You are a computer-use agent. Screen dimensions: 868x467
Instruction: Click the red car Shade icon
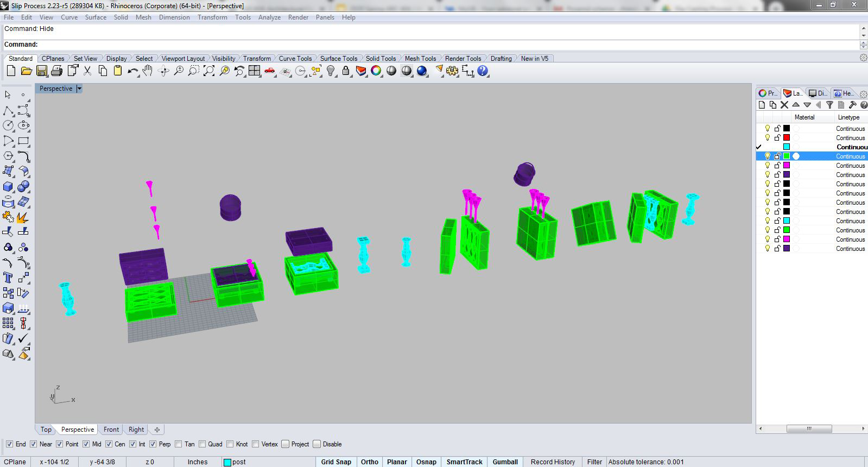click(x=269, y=71)
